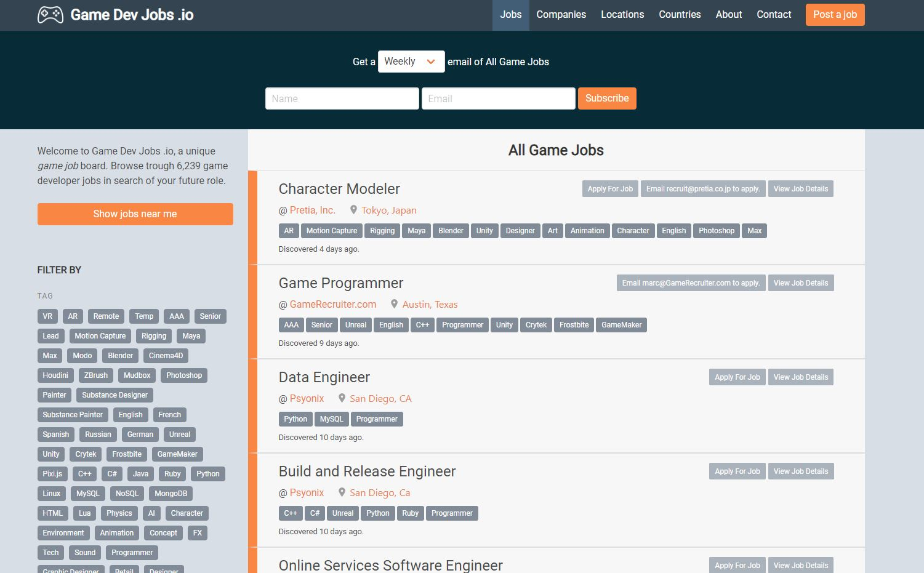Click the Subscribe button
This screenshot has height=573, width=924.
[x=607, y=98]
